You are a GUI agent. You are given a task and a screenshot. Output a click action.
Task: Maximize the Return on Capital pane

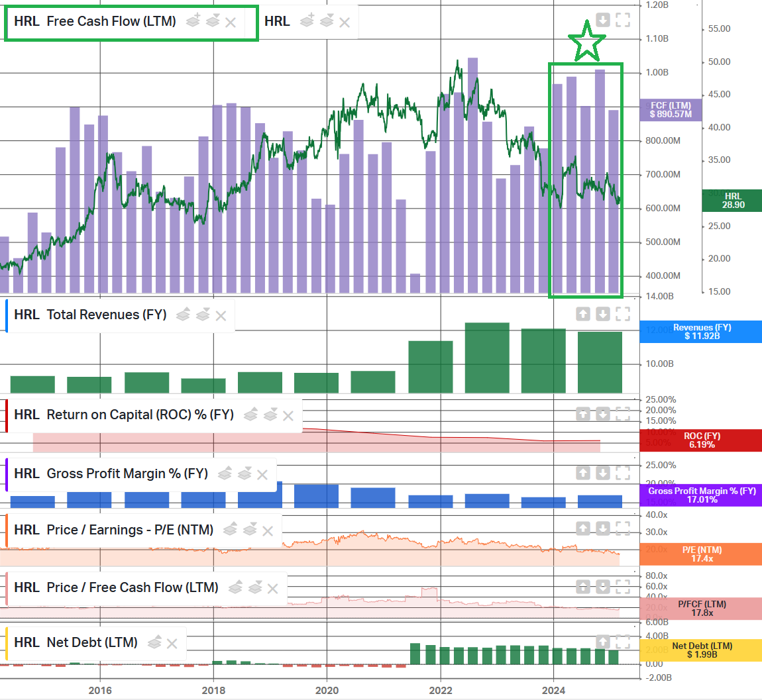tap(623, 414)
